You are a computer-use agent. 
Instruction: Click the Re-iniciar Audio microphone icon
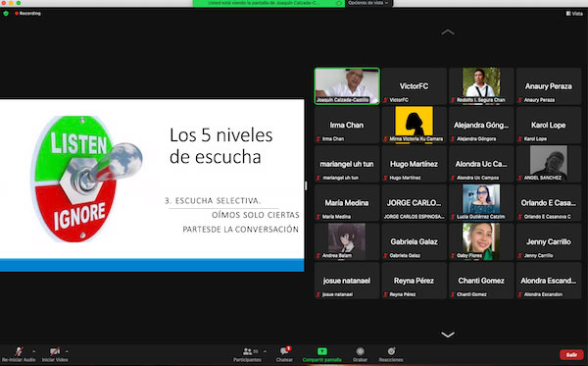[x=18, y=351]
